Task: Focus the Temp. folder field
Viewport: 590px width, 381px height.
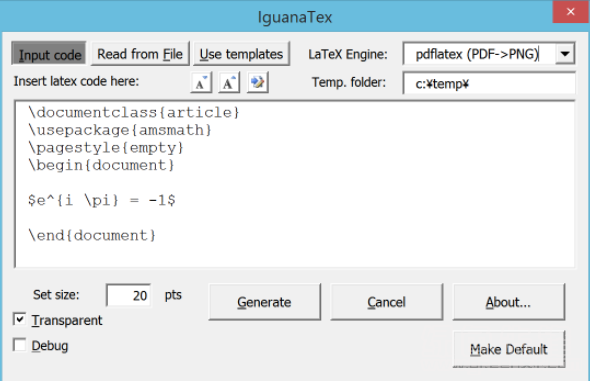Action: 489,83
